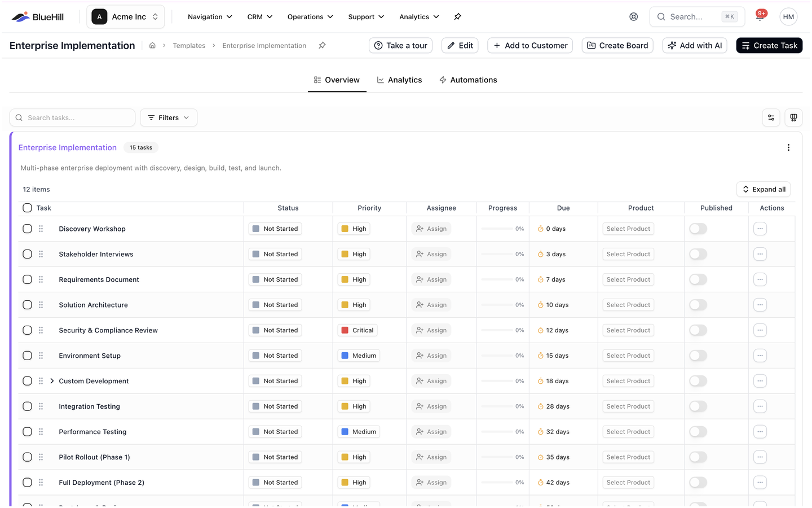Viewport: 812px width, 508px height.
Task: Switch to the Analytics tab
Action: 400,80
